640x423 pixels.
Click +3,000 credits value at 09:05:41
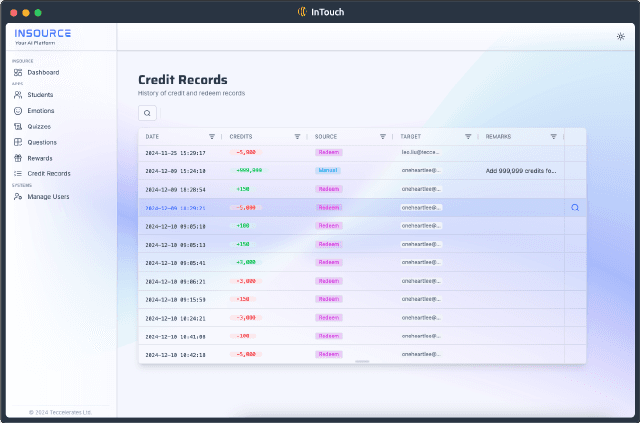pyautogui.click(x=246, y=262)
